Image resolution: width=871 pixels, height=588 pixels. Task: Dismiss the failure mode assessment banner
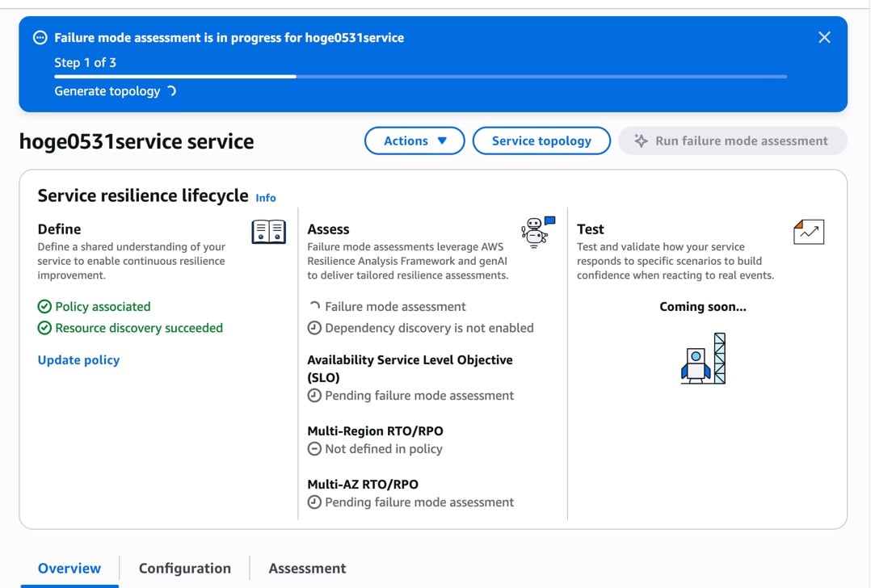coord(824,37)
